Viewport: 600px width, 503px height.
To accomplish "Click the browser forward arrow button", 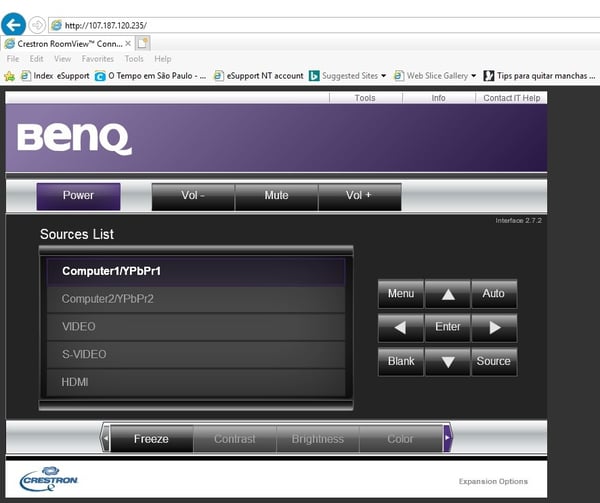I will [37, 25].
